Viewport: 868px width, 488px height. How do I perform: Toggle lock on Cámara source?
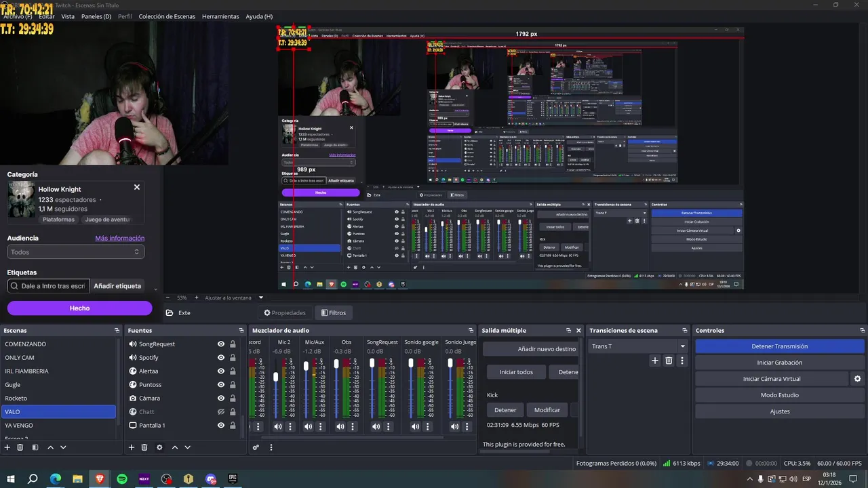(x=233, y=398)
